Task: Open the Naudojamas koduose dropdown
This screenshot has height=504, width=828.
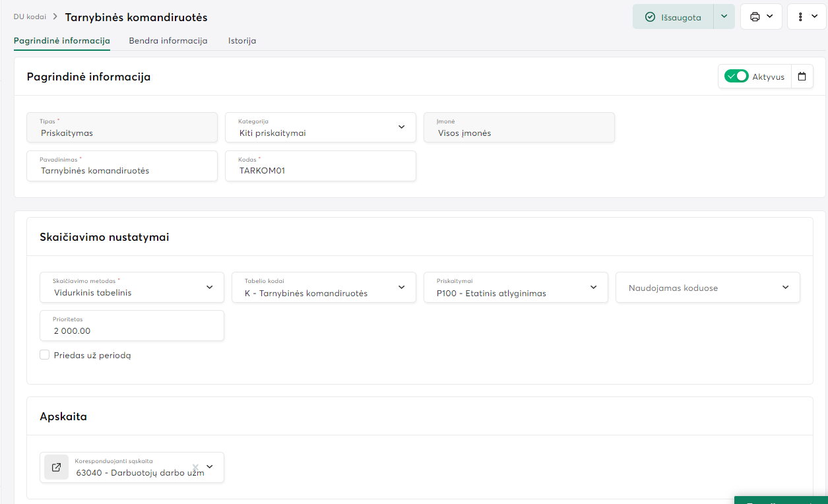Action: pyautogui.click(x=708, y=288)
